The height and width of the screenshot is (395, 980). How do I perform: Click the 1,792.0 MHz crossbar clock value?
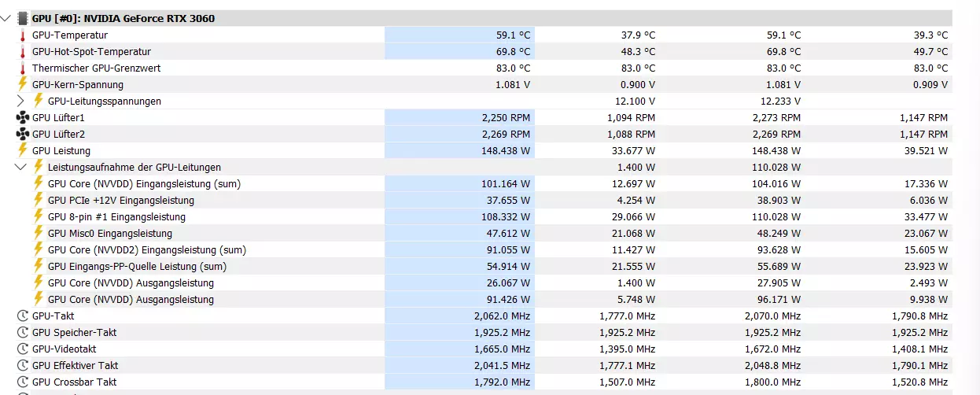502,382
